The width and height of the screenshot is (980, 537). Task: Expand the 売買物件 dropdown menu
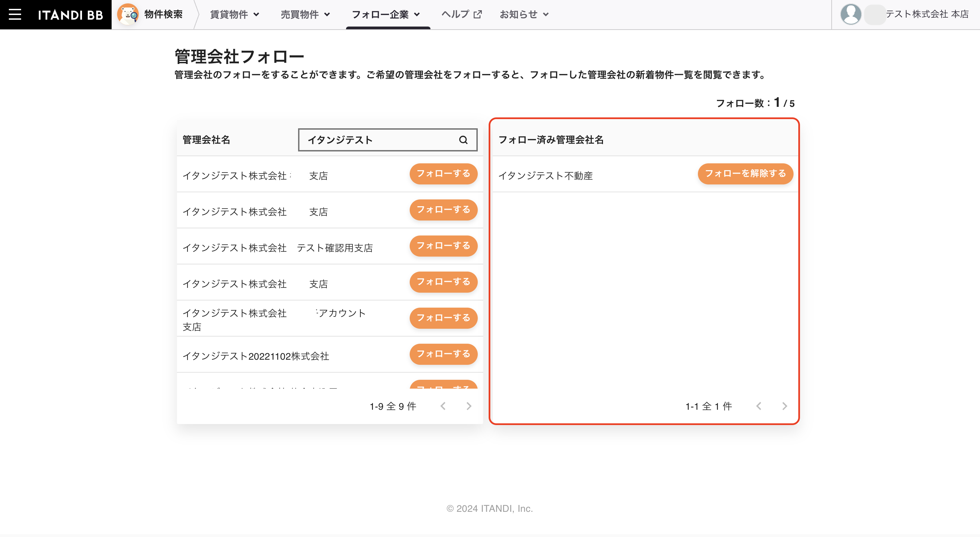point(306,14)
